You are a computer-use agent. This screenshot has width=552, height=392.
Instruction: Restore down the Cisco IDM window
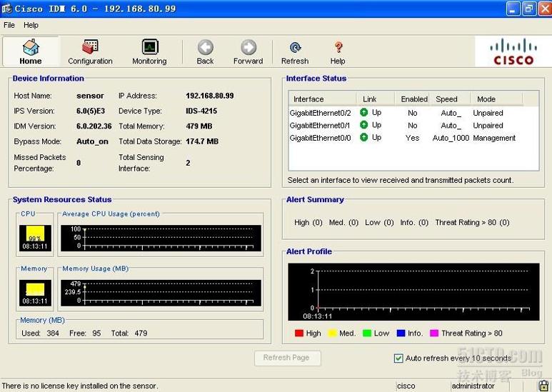pos(528,9)
